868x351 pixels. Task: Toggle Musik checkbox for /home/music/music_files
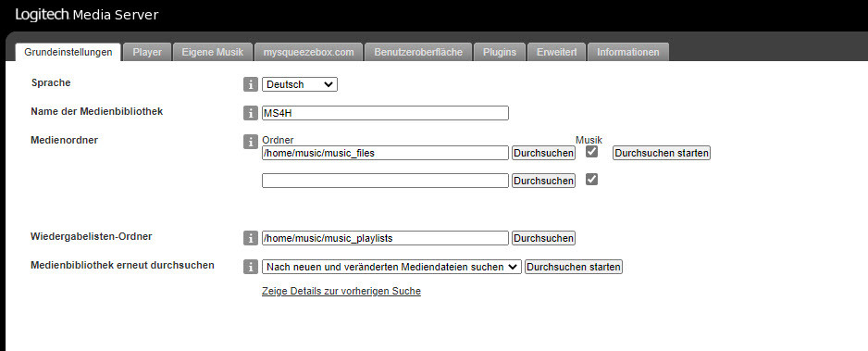coord(591,152)
